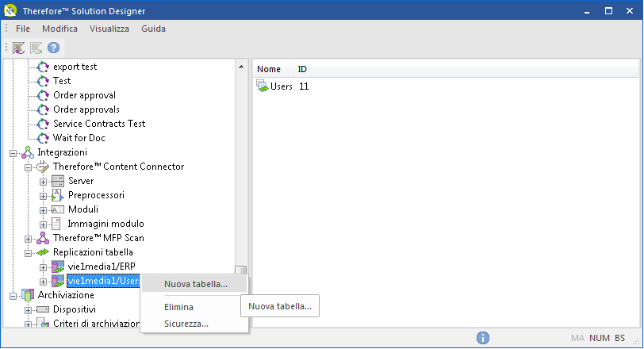Click the Connect toolbar icon
644x349 pixels.
[x=18, y=48]
